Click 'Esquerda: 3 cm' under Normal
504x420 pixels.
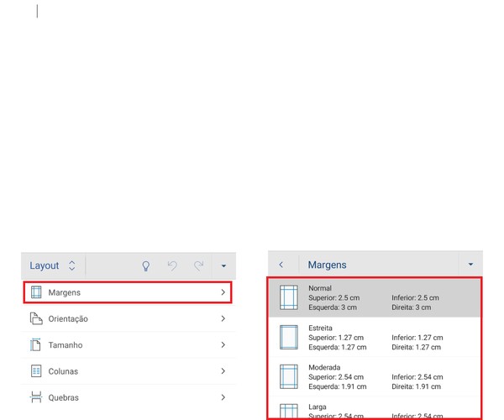(333, 307)
